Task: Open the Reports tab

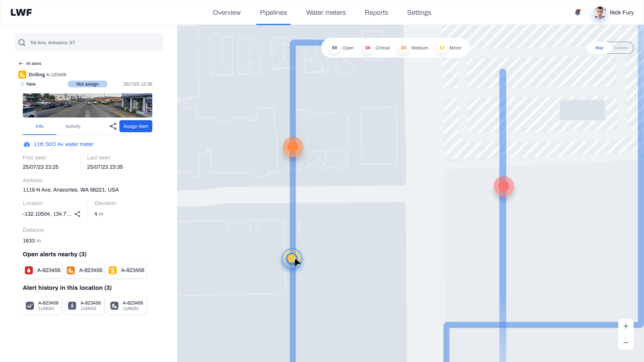Action: (x=376, y=12)
